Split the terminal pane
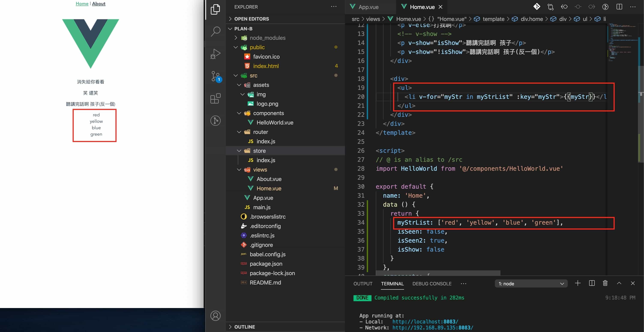Image resolution: width=644 pixels, height=332 pixels. point(592,283)
